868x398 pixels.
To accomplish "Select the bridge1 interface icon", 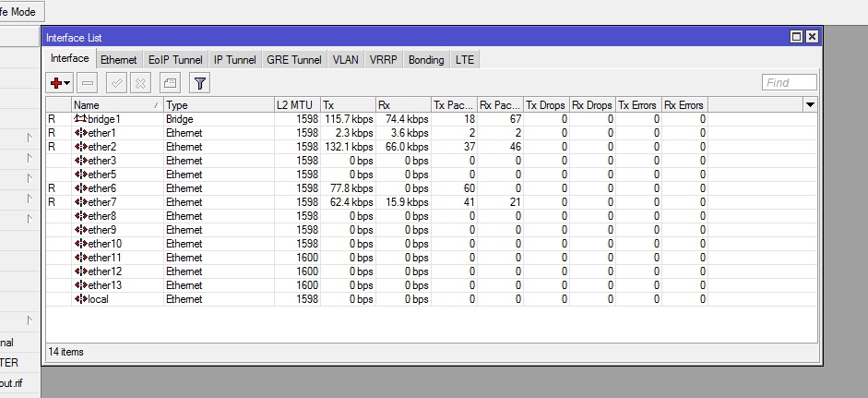I will point(81,118).
